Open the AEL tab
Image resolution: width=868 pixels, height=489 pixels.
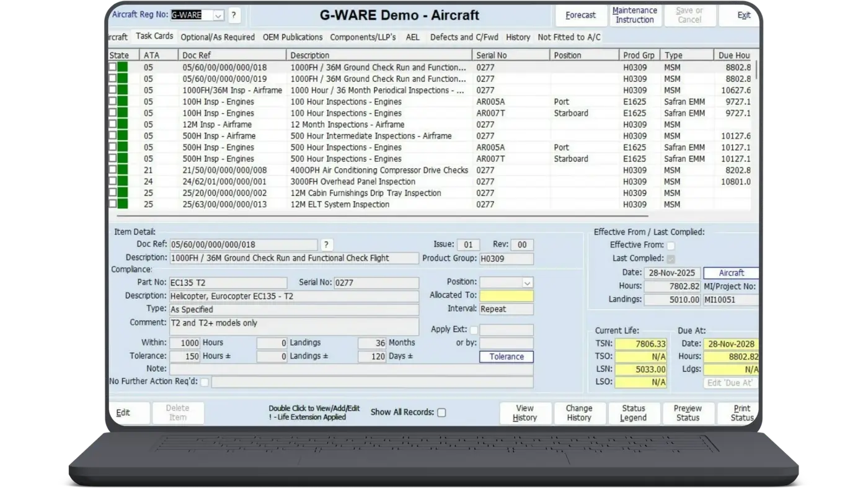pos(413,37)
